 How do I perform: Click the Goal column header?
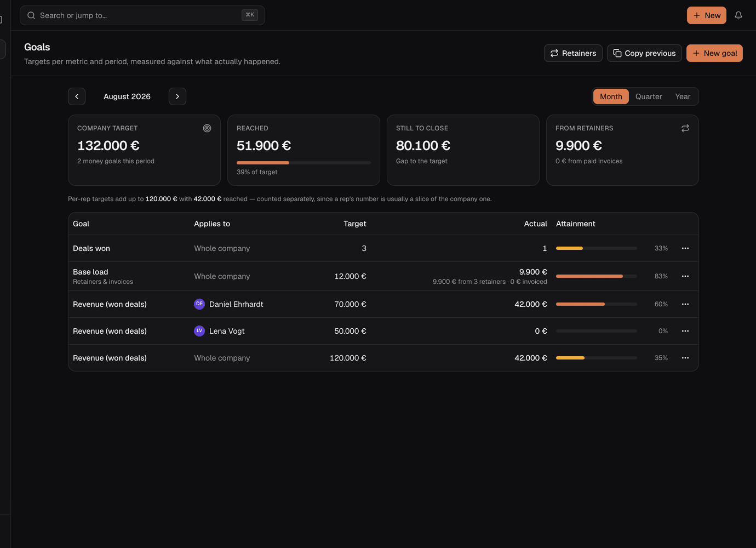81,224
